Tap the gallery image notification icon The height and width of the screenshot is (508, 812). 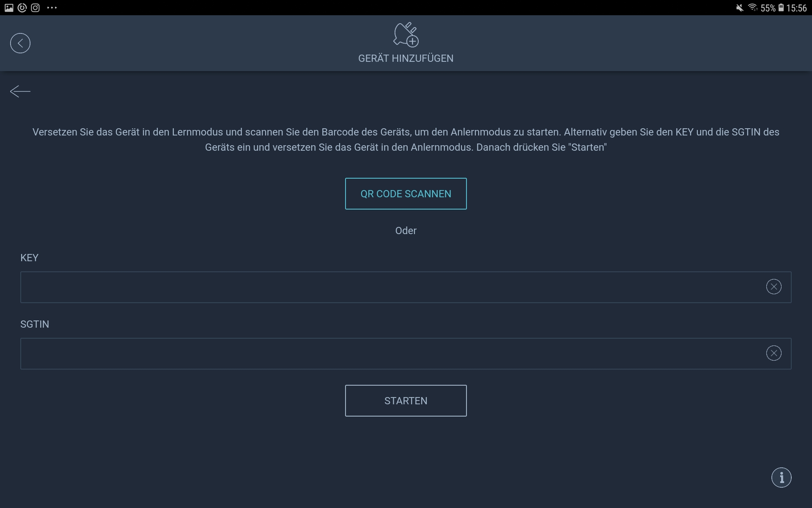tap(9, 8)
